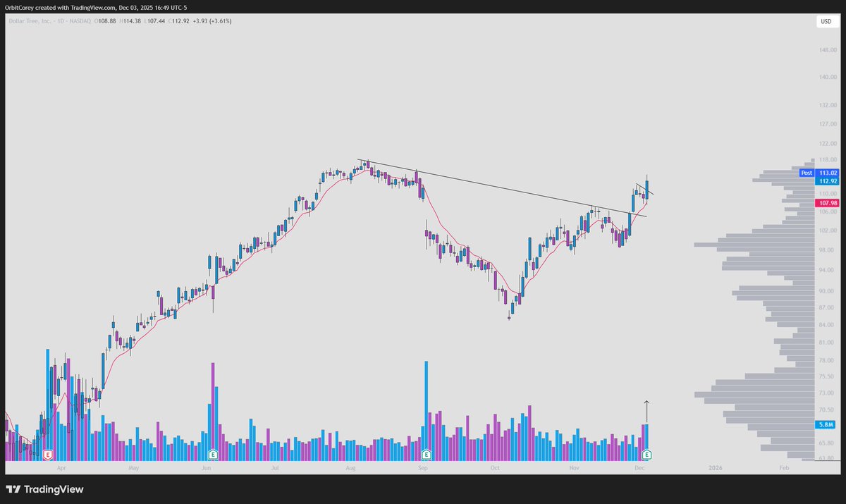Viewport: 846px width, 504px height.
Task: Click the earnings marker E near Sep
Action: (426, 455)
